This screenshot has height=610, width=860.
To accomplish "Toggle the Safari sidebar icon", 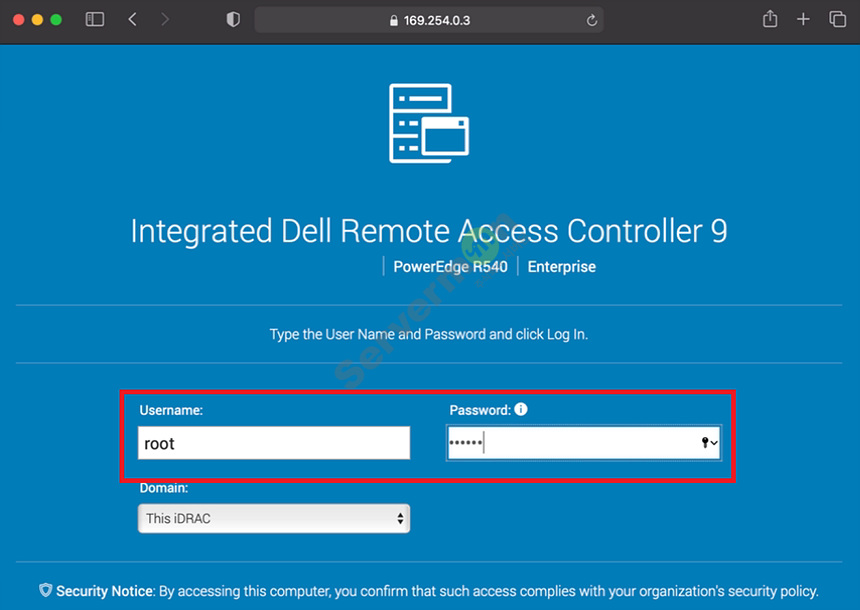I will (x=95, y=20).
